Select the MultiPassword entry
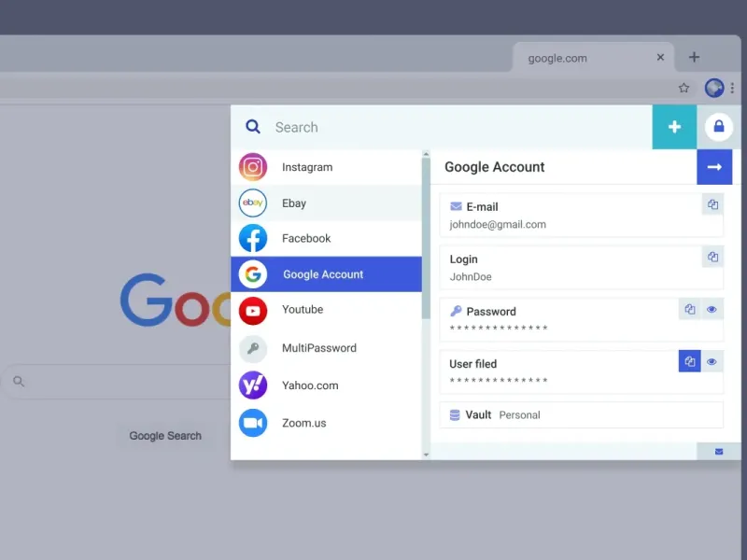The height and width of the screenshot is (560, 747). pyautogui.click(x=326, y=348)
